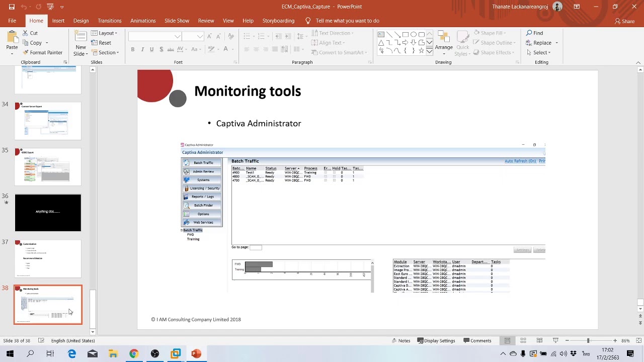The image size is (644, 362).
Task: Open the Review tab
Action: (206, 21)
